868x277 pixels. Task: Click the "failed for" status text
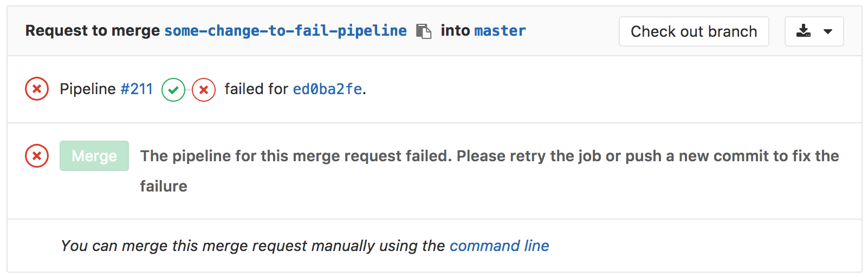coord(256,89)
